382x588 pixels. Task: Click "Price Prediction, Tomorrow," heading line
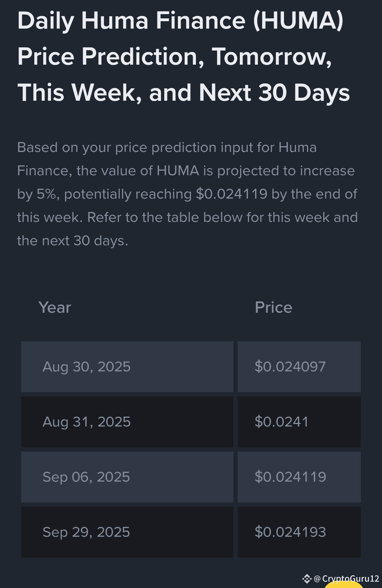(x=175, y=57)
